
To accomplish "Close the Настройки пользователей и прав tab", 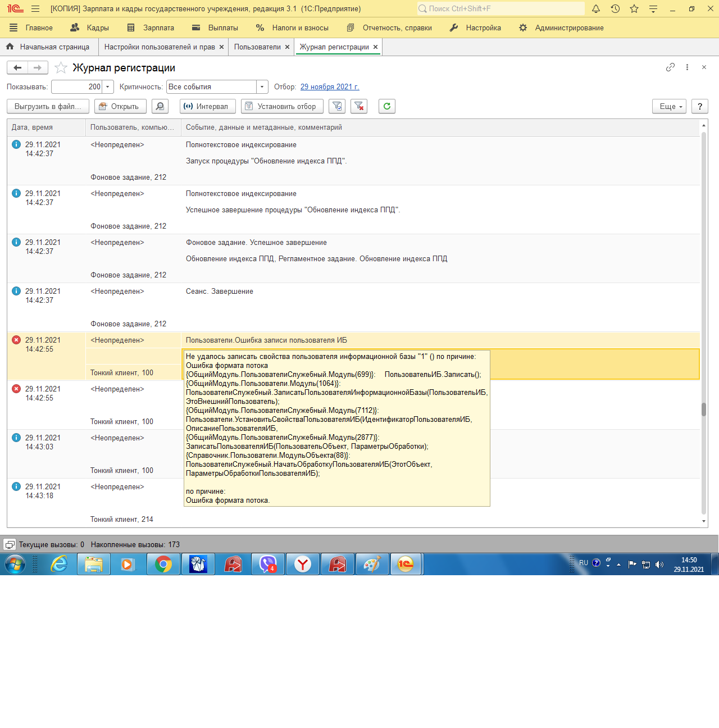I will coord(221,47).
